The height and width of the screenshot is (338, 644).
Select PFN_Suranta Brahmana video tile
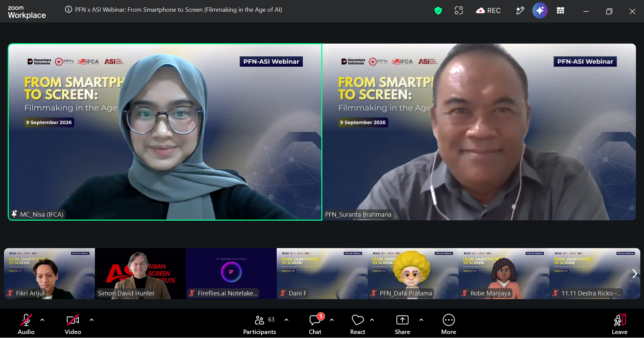click(x=479, y=132)
